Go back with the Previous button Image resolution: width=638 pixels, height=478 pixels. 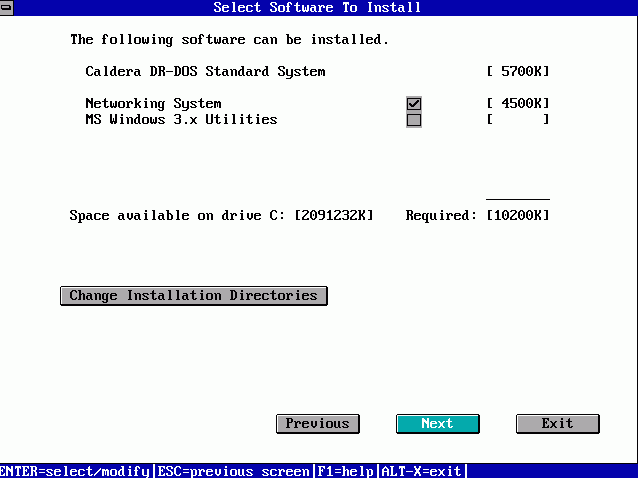tap(318, 424)
